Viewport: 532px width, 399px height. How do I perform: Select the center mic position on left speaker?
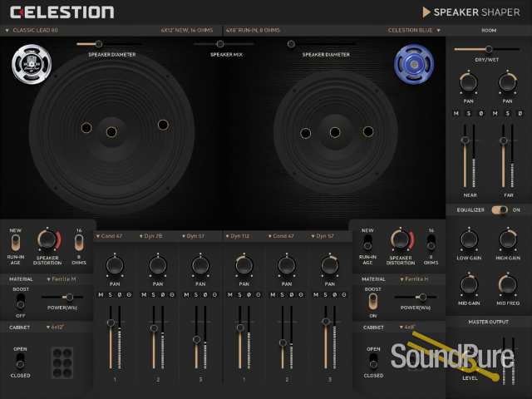pos(111,131)
